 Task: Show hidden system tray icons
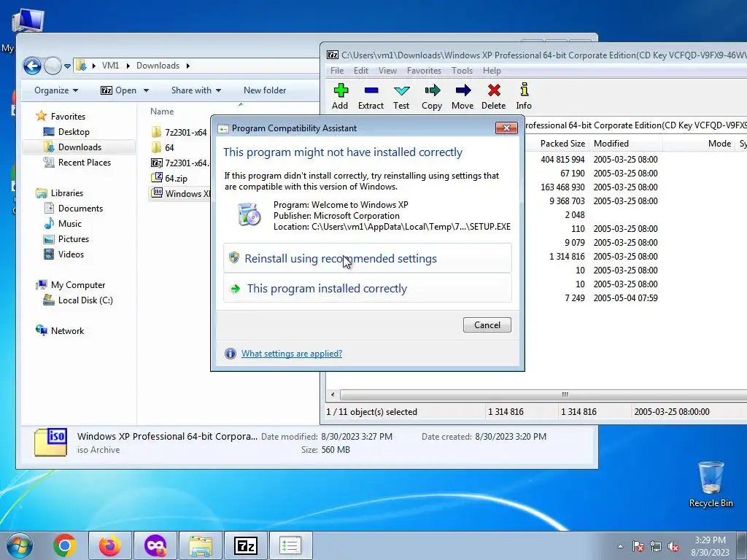620,546
